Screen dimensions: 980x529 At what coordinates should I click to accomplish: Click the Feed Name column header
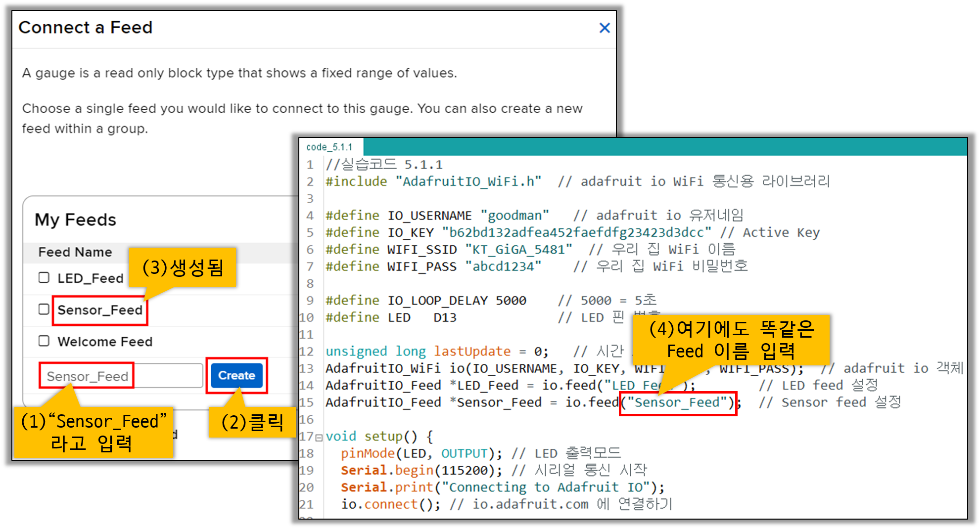click(x=75, y=252)
